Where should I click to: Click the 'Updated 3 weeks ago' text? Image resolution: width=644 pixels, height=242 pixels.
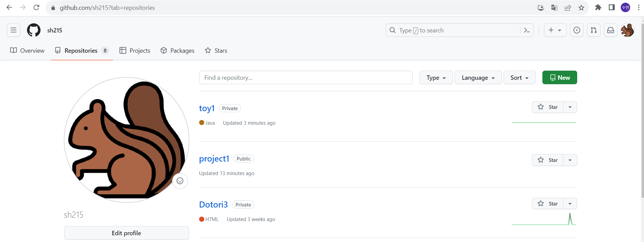[x=251, y=219]
